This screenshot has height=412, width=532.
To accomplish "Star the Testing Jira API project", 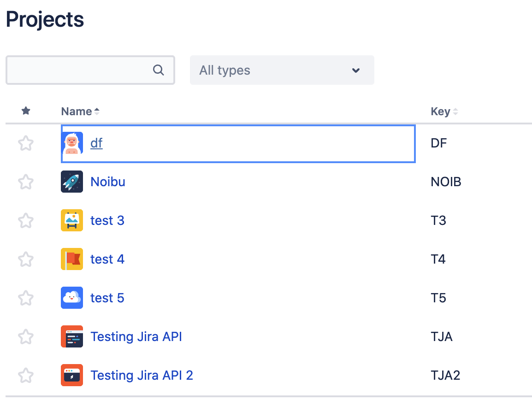I will pyautogui.click(x=26, y=337).
